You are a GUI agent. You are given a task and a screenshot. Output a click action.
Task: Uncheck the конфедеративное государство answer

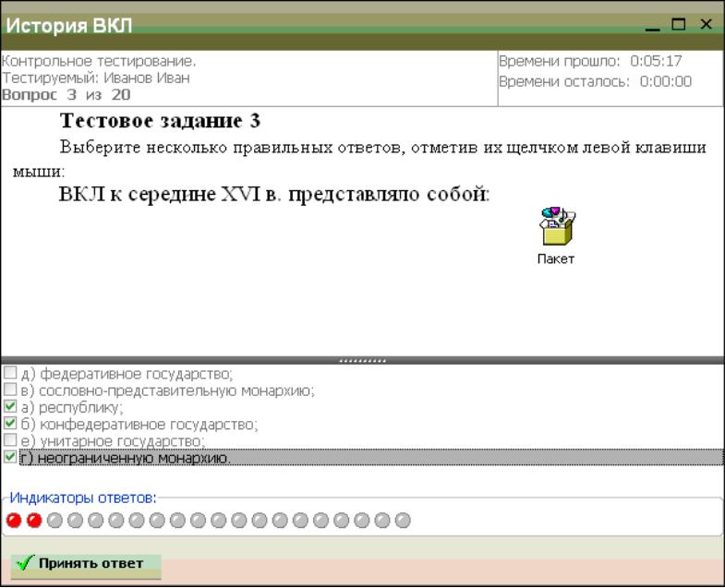10,424
